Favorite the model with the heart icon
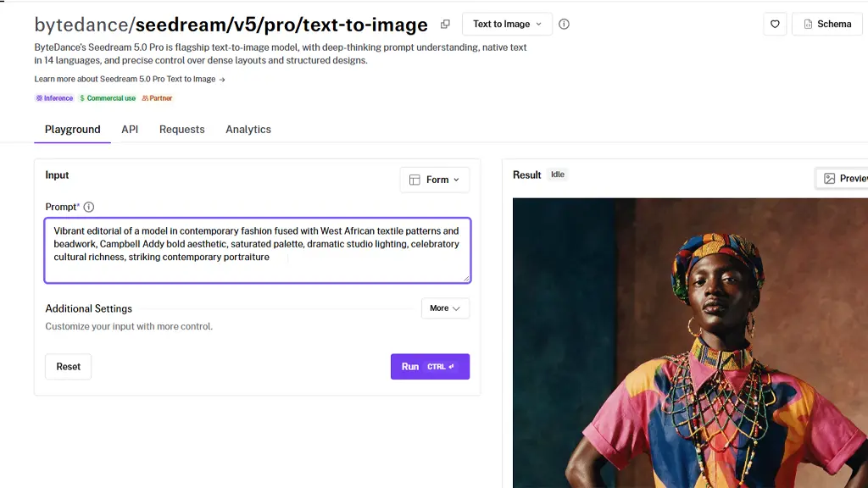 tap(775, 25)
